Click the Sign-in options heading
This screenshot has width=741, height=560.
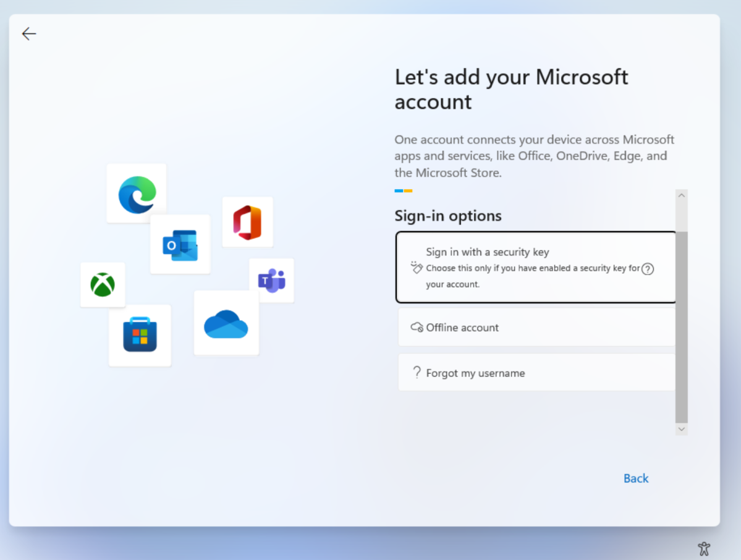[448, 216]
